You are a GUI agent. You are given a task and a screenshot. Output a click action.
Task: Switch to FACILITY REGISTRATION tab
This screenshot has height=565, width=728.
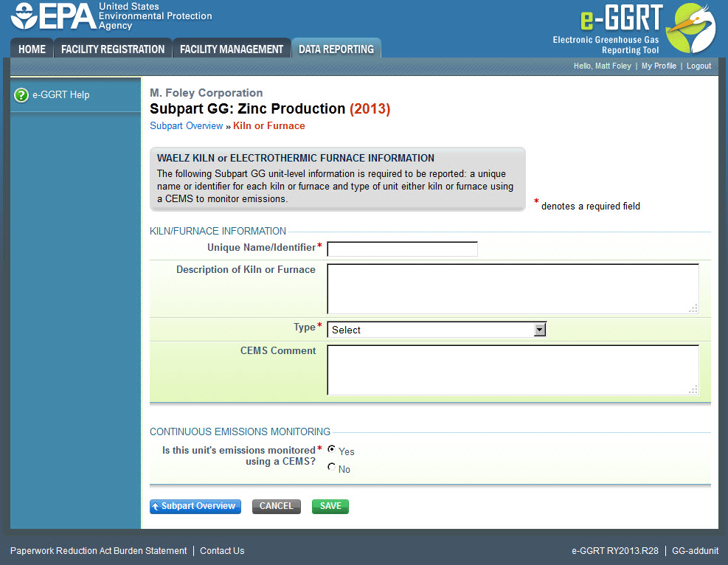113,49
